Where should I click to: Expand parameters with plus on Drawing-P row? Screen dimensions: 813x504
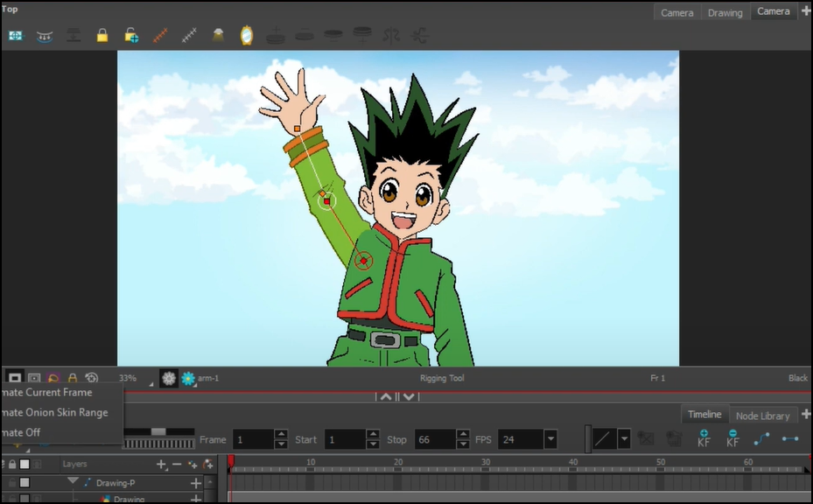196,483
